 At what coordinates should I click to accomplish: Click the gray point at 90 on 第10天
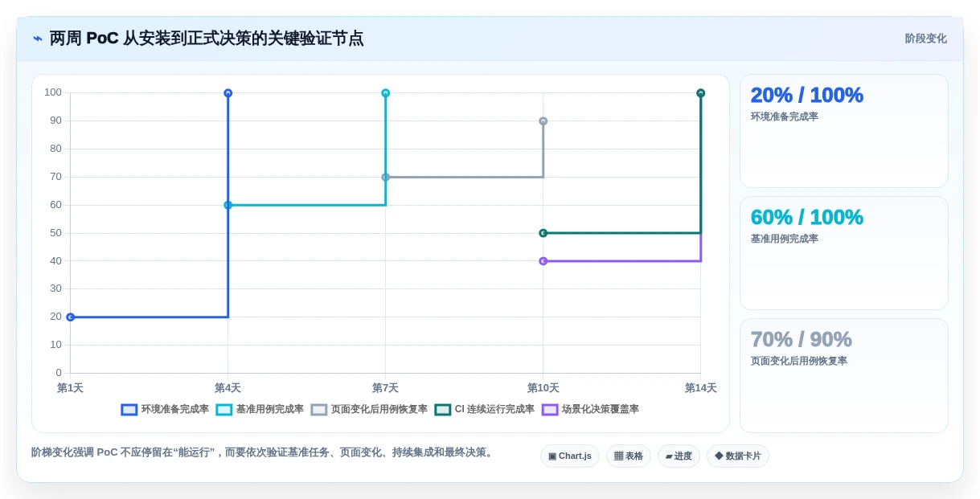click(x=543, y=121)
